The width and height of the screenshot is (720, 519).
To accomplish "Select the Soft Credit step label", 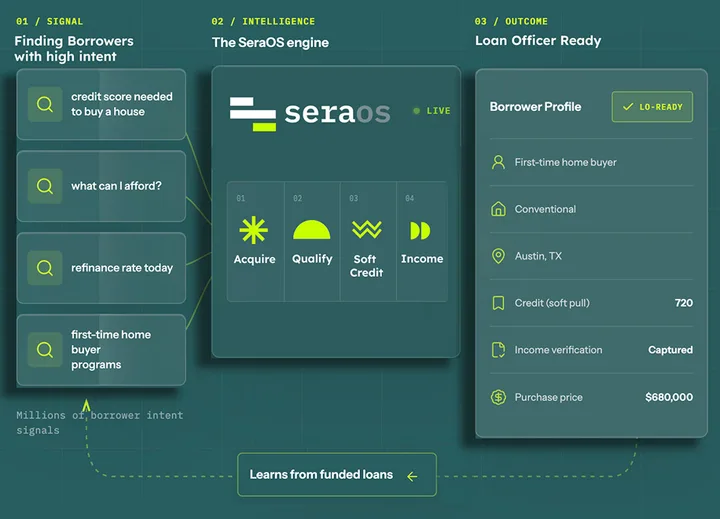I will click(366, 265).
